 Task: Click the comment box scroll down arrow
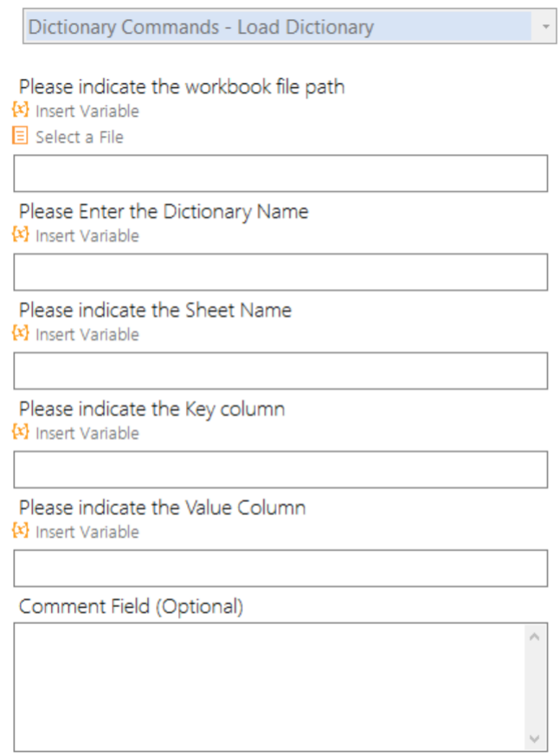pos(534,738)
